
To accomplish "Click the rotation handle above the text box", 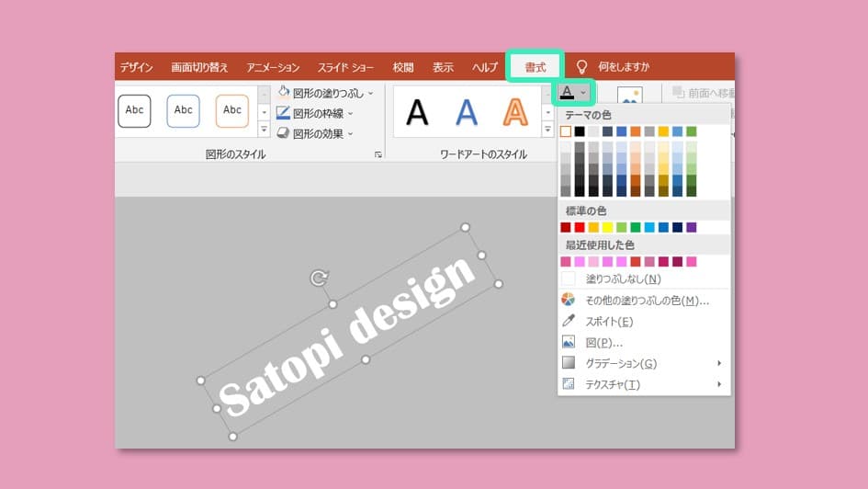I will coord(319,278).
